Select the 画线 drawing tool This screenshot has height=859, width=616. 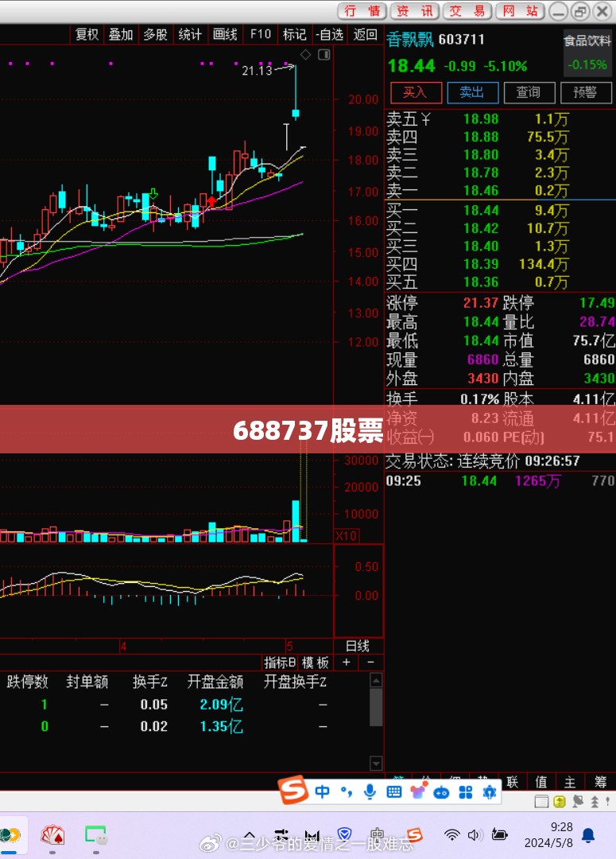(x=225, y=34)
